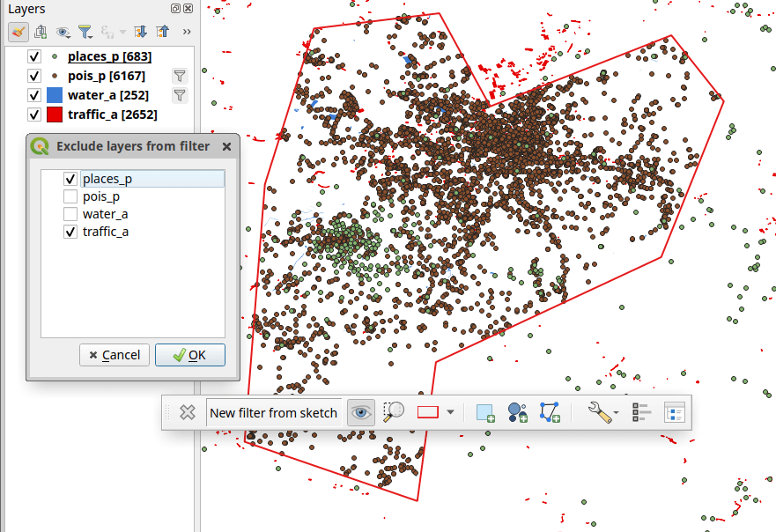776x532 pixels.
Task: Add a new group in the Layers panel
Action: point(41,32)
